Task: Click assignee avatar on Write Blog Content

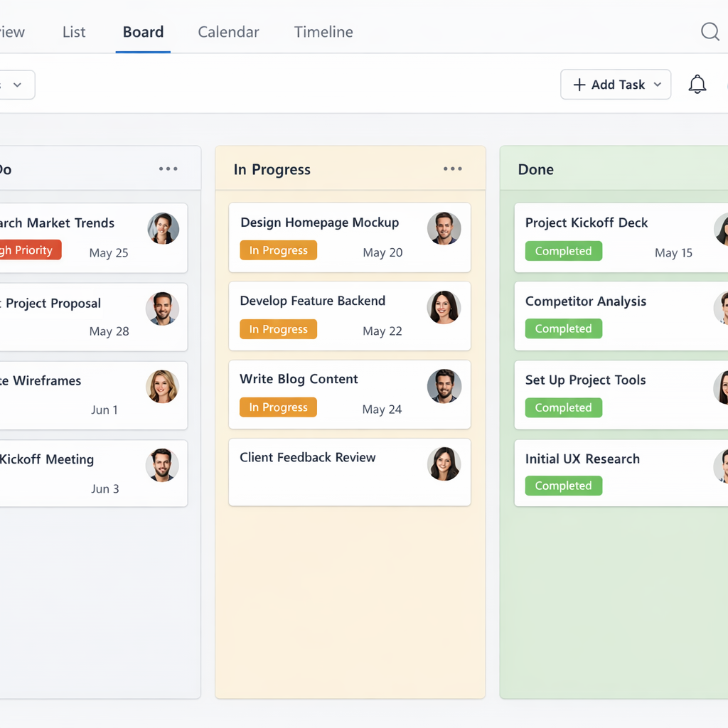Action: (x=444, y=386)
